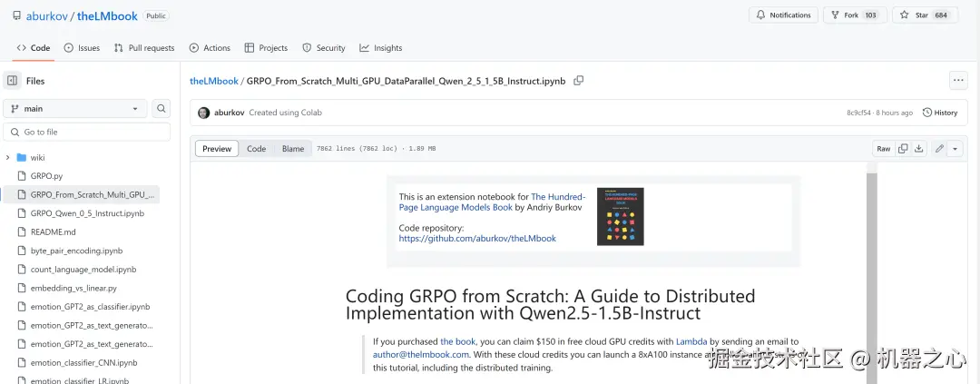Open the Code repository tab
The image size is (980, 384).
click(34, 47)
